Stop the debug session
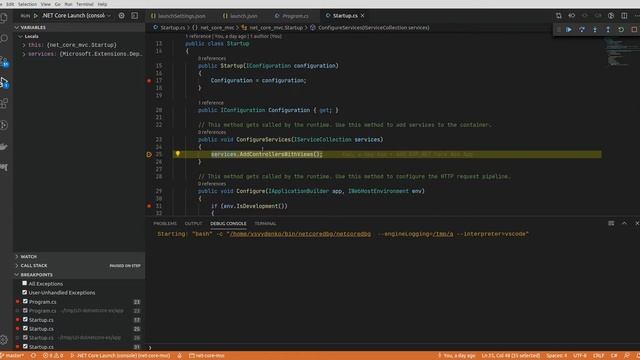 tap(634, 29)
